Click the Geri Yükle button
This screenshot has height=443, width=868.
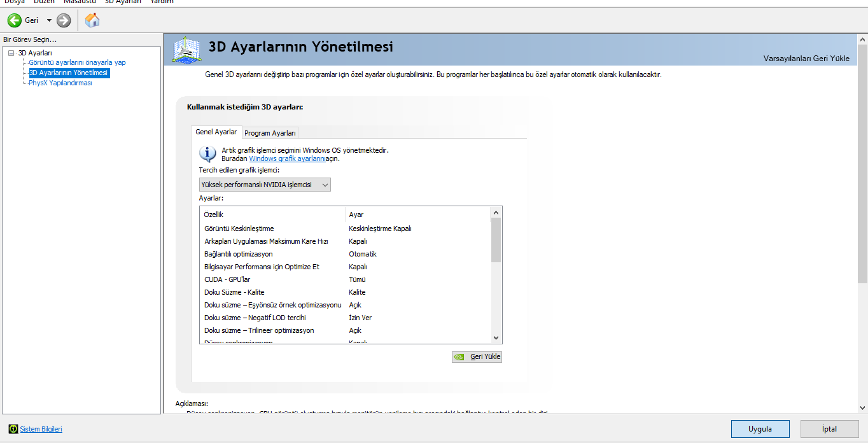pyautogui.click(x=477, y=356)
